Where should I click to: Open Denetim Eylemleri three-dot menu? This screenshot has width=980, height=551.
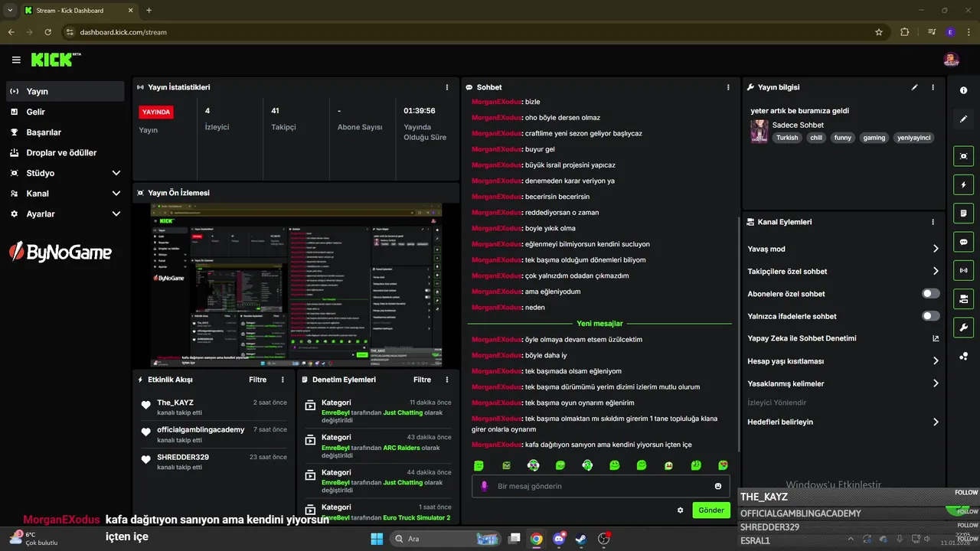click(x=447, y=380)
